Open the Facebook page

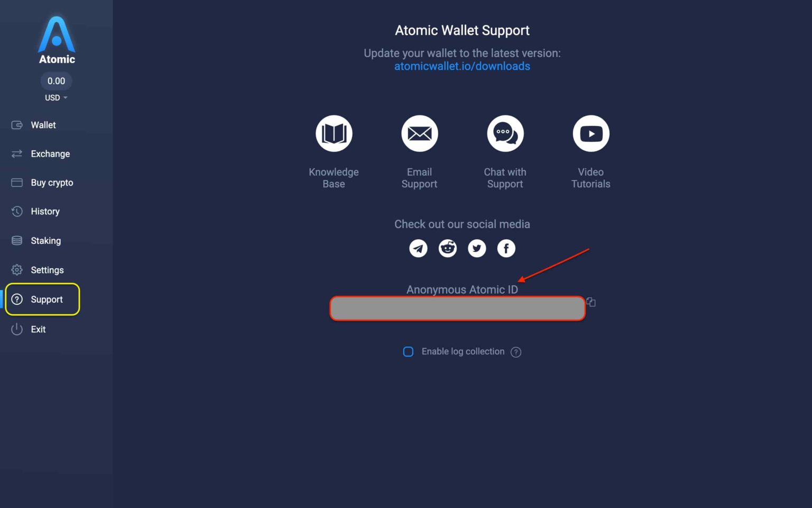point(506,248)
